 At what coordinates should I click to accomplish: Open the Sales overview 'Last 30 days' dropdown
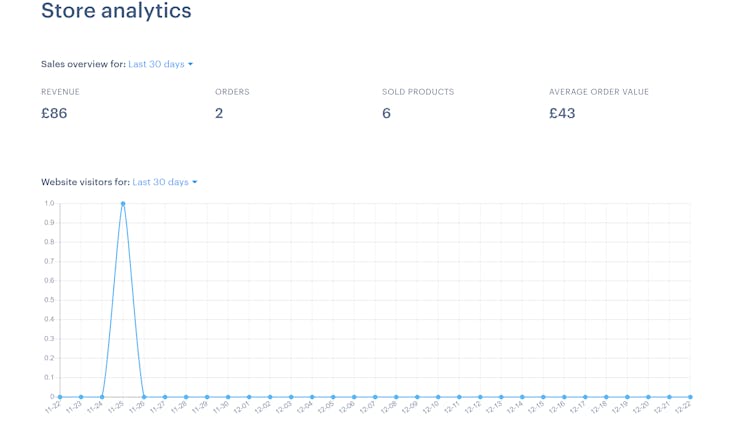click(160, 64)
